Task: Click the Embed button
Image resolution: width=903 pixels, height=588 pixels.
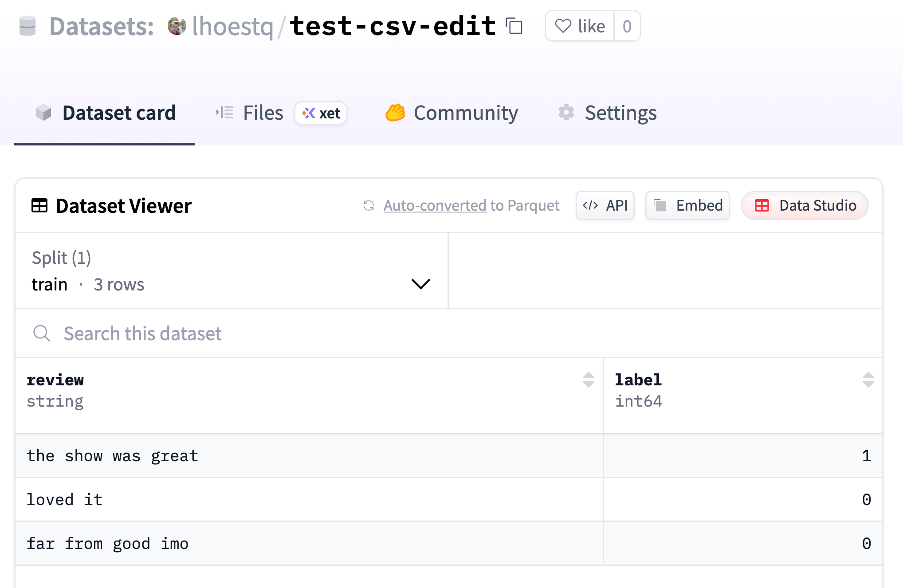Action: [x=687, y=206]
